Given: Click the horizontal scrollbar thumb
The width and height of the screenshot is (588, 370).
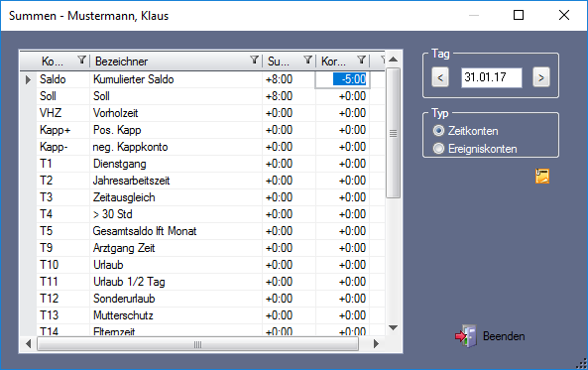Looking at the screenshot, I should tap(197, 344).
